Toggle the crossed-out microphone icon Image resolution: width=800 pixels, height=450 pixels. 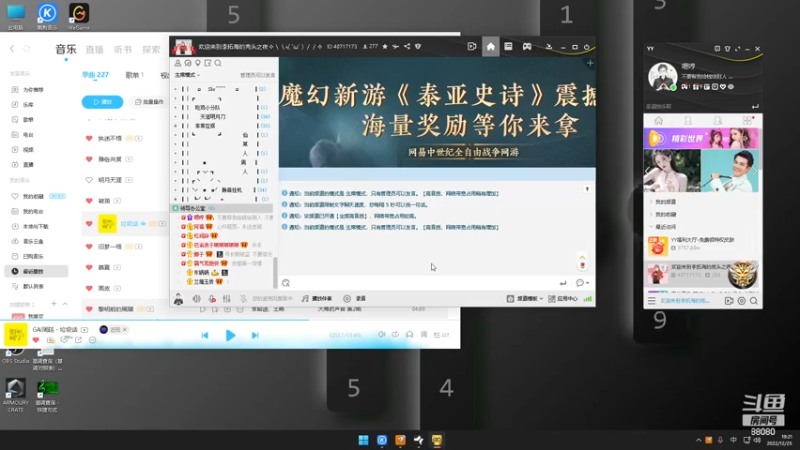click(243, 298)
